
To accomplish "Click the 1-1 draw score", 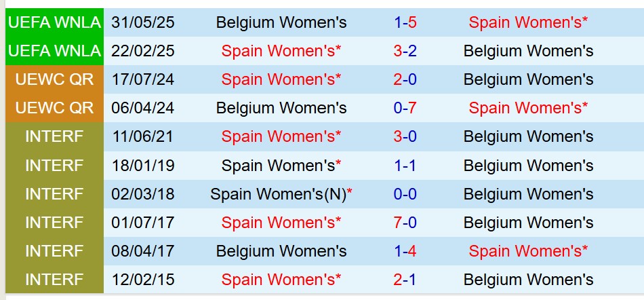I will pyautogui.click(x=405, y=165).
